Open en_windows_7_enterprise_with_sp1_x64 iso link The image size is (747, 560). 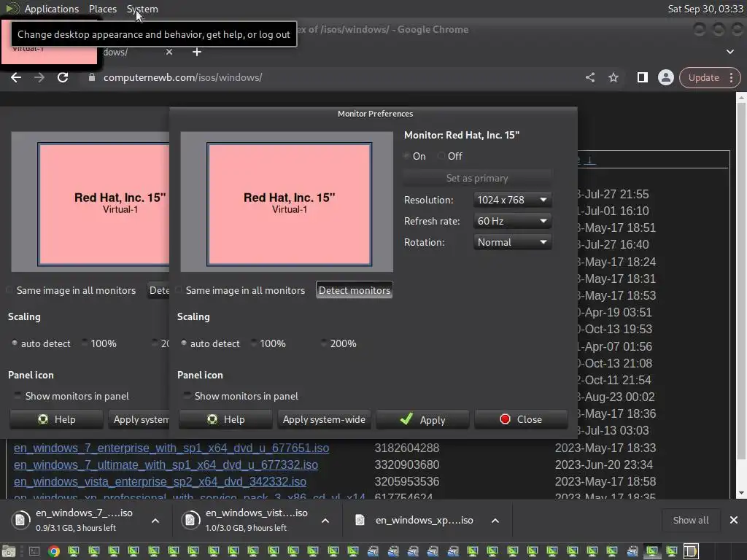(x=171, y=448)
